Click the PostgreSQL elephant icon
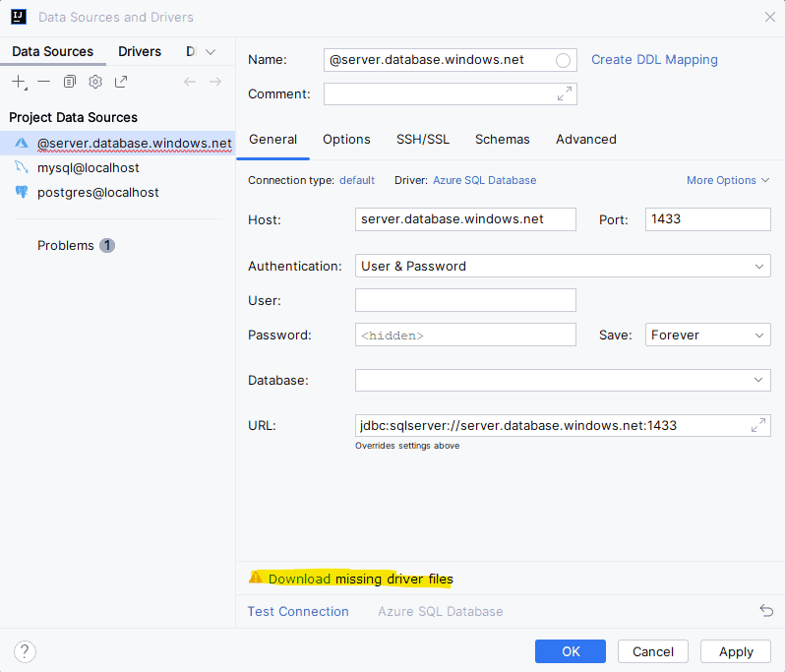 coord(21,192)
